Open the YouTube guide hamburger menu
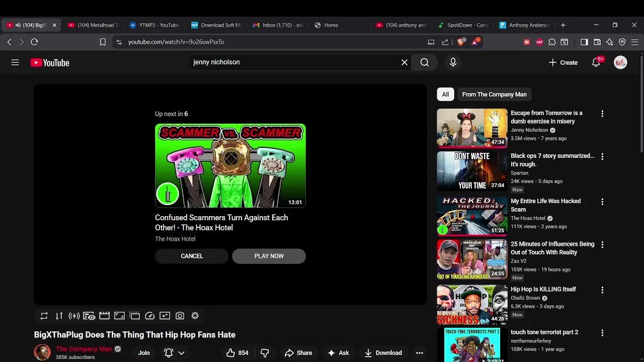This screenshot has height=362, width=644. pos(15,62)
